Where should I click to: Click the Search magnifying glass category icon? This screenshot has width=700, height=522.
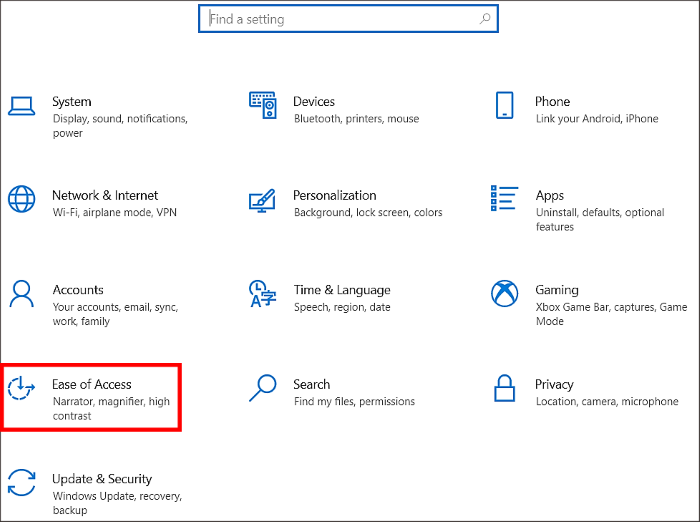(262, 387)
